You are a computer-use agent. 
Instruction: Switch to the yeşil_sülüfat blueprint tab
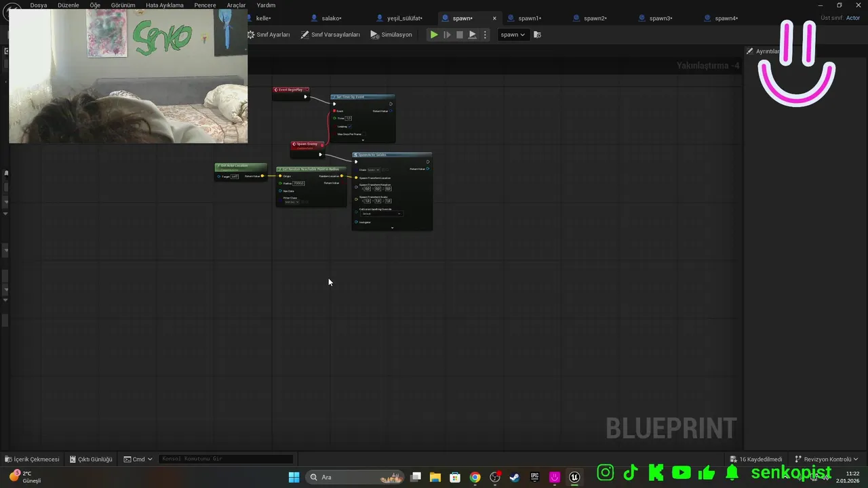[404, 18]
